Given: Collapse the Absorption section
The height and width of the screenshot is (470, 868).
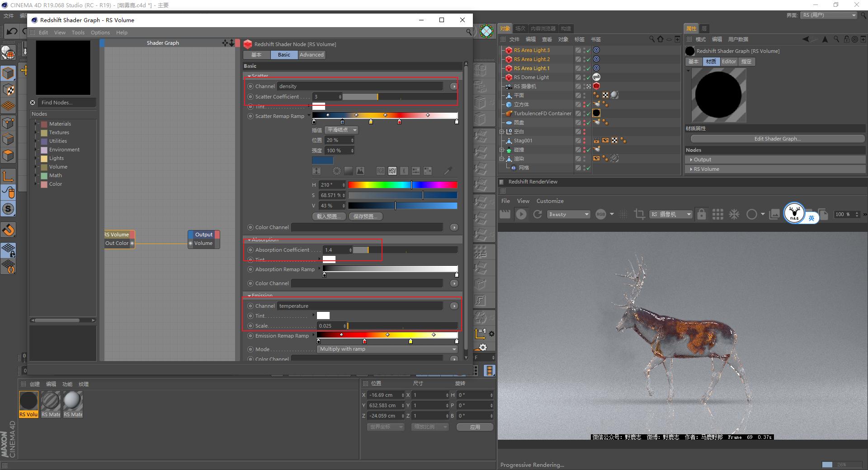Looking at the screenshot, I should (249, 240).
